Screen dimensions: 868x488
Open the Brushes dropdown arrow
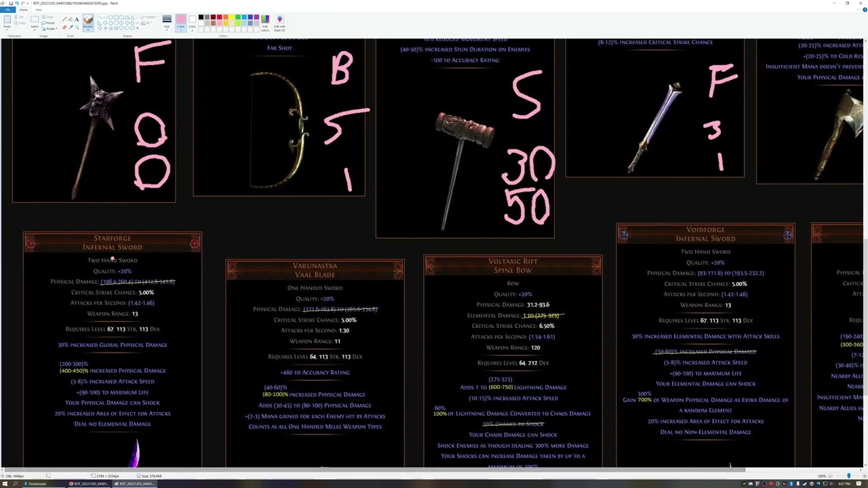[x=88, y=29]
